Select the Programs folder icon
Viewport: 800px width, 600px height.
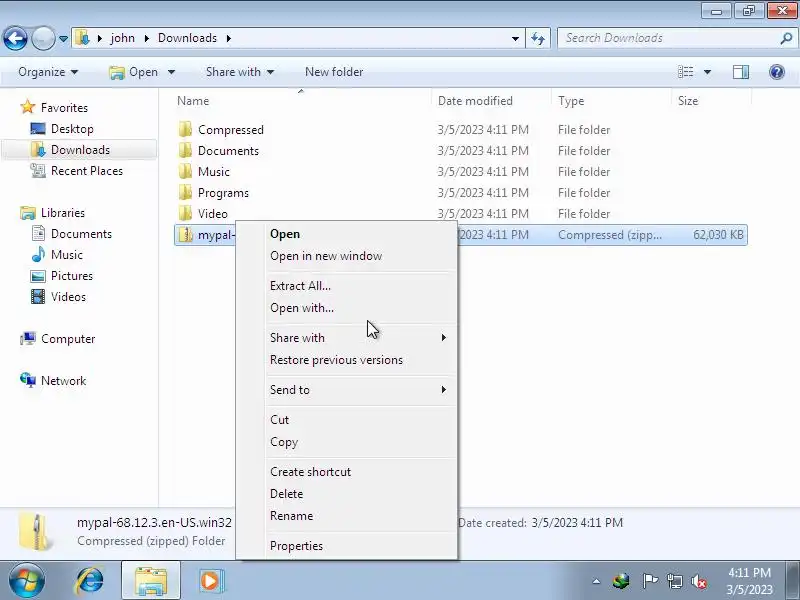point(185,192)
